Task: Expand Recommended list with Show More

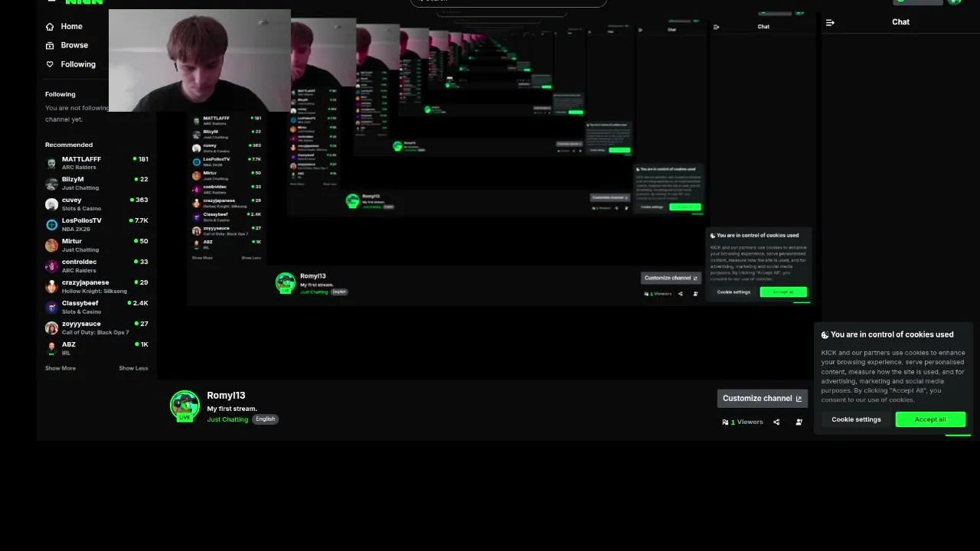Action: pyautogui.click(x=60, y=368)
